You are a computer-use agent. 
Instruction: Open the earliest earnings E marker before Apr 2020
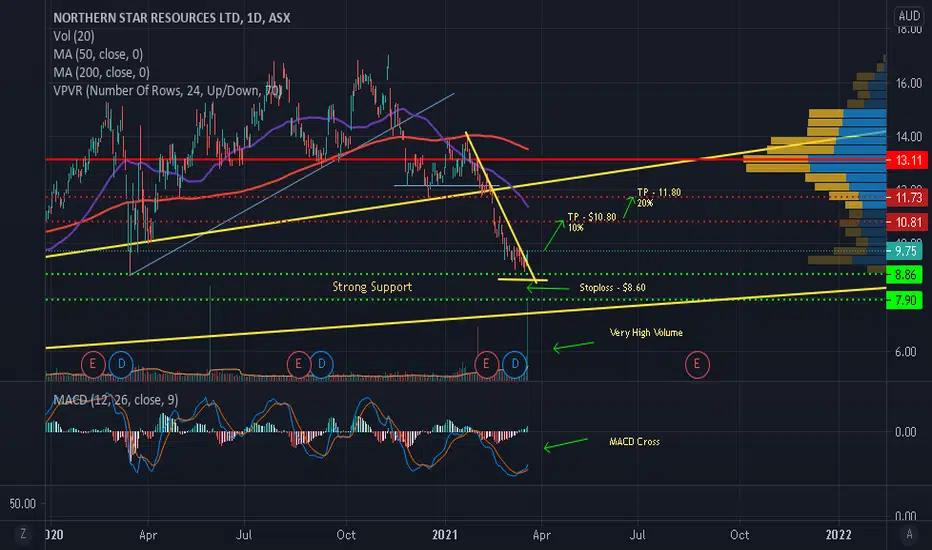coord(93,364)
